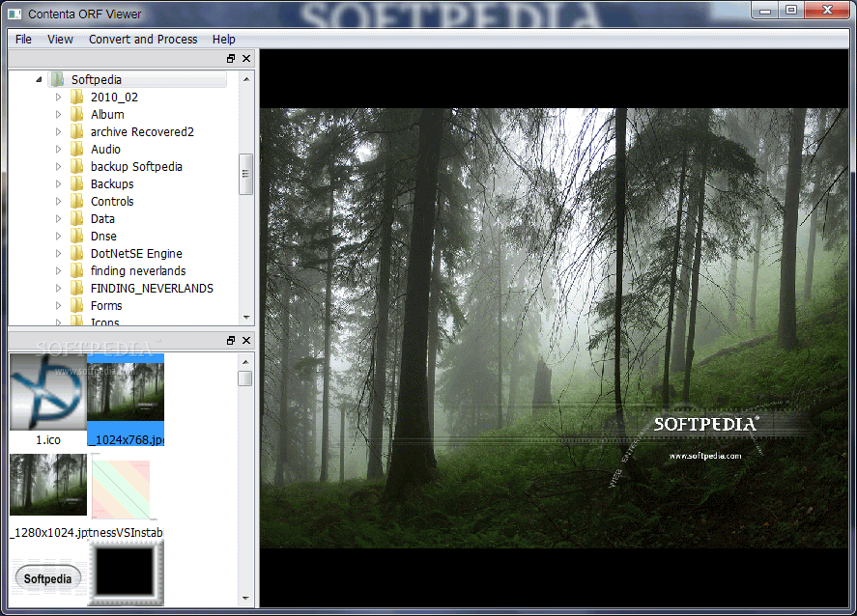Select the FINDING_NEVERLANDS folder name
This screenshot has height=616, width=857.
[x=152, y=289]
